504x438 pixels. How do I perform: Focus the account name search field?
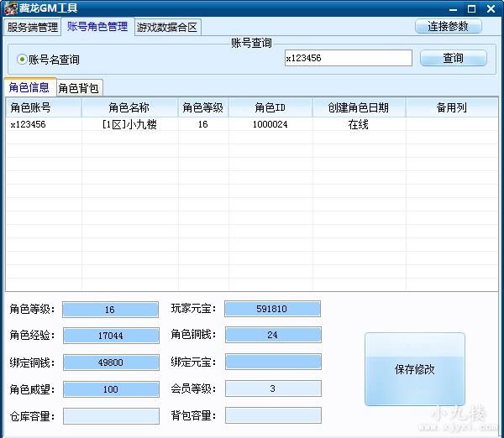click(x=348, y=59)
